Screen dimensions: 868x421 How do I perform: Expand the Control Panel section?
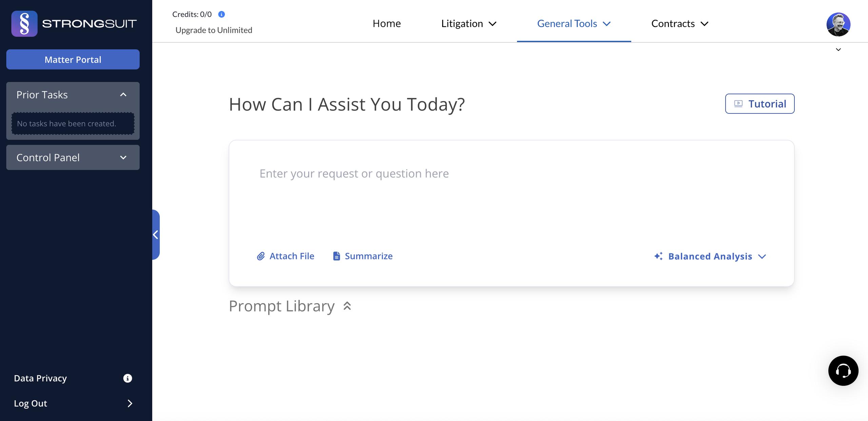(123, 157)
